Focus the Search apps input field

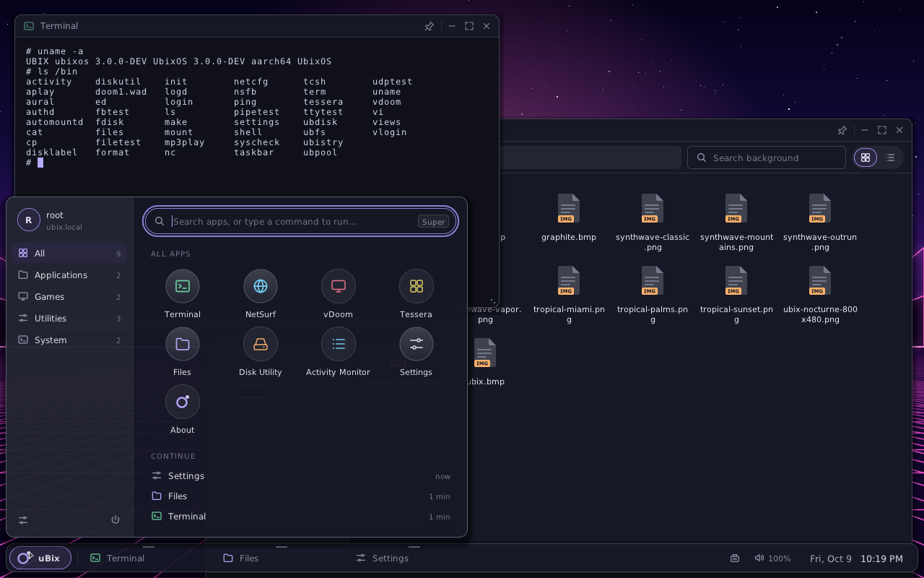pyautogui.click(x=300, y=221)
